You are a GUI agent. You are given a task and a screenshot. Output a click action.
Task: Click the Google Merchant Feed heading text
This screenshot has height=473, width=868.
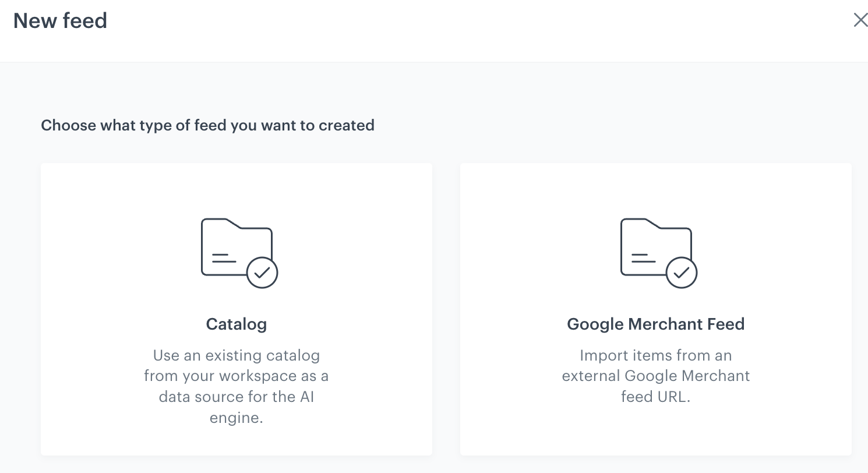coord(655,324)
